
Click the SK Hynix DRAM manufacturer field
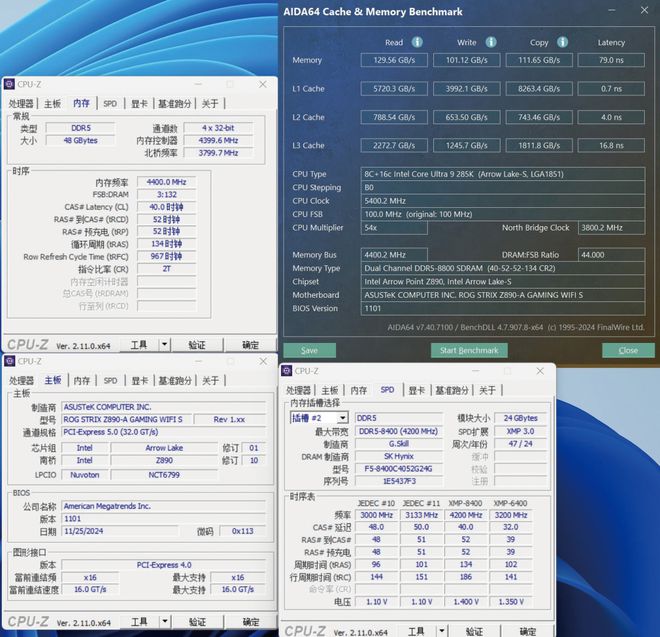399,456
